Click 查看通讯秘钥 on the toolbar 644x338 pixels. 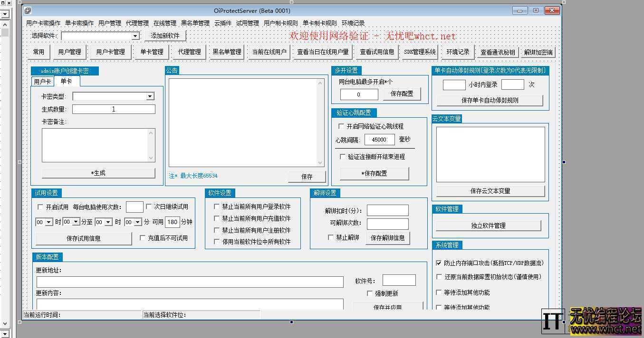[x=497, y=52]
